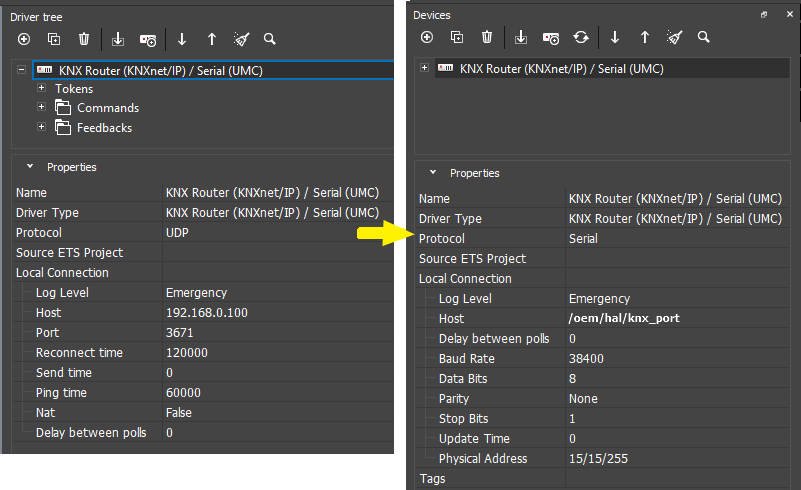Select the Feedbacks folder in Driver tree

pos(104,128)
